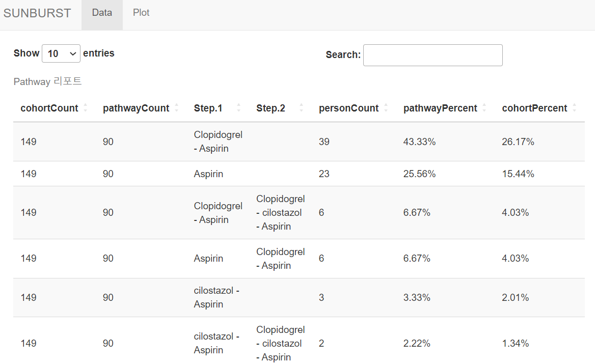Click the SUNBURST brand title
The width and height of the screenshot is (595, 364).
coord(37,13)
